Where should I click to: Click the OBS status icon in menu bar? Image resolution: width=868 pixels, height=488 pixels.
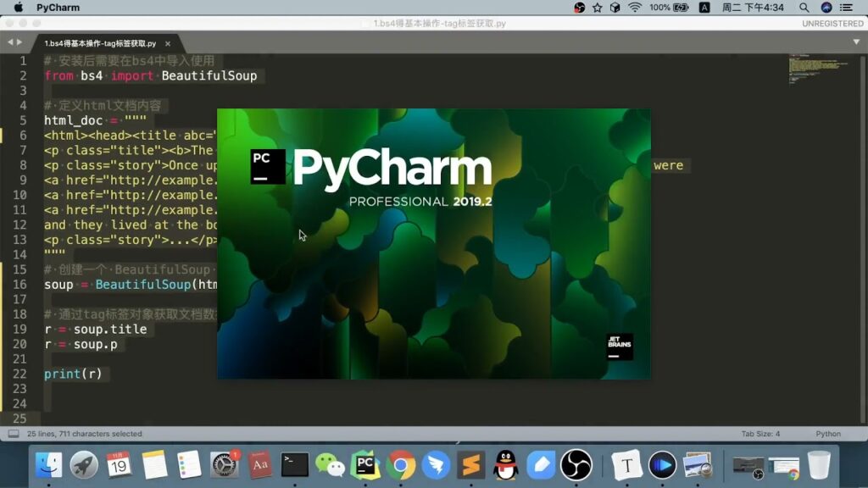click(x=579, y=7)
